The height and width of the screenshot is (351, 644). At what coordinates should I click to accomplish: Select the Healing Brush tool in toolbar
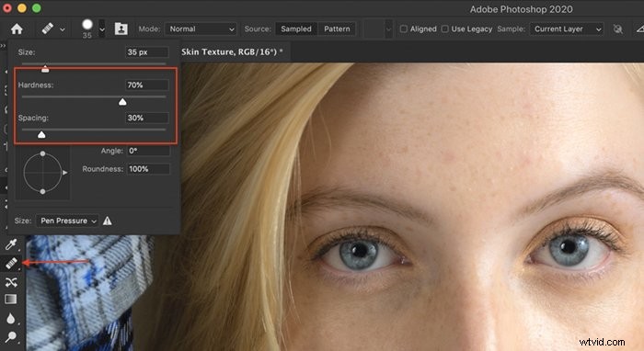tap(11, 263)
